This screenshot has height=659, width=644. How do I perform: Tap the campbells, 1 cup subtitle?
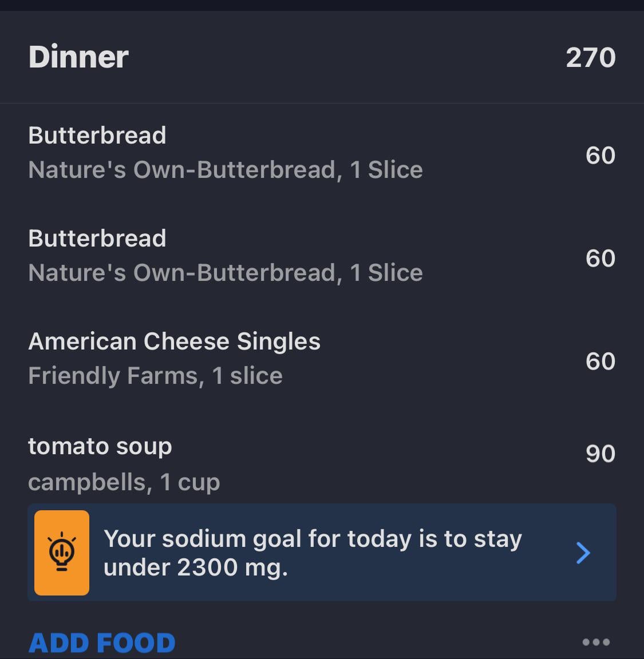[124, 482]
